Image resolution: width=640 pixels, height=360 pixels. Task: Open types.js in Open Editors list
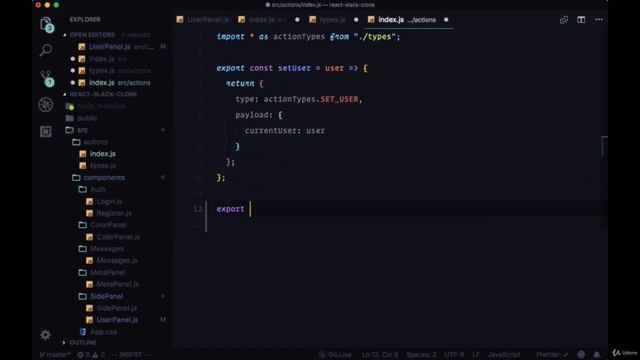coord(115,71)
